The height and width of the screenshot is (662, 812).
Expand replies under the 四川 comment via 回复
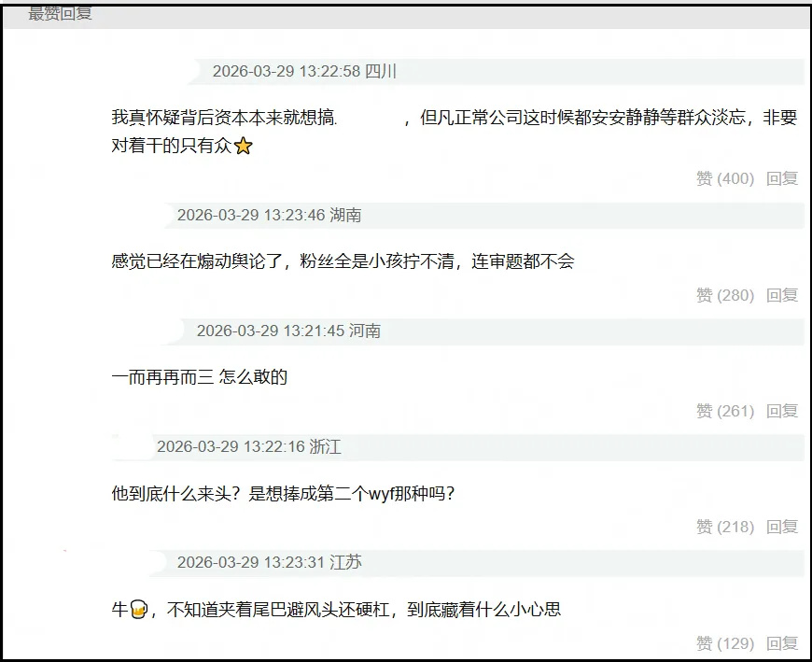[784, 179]
